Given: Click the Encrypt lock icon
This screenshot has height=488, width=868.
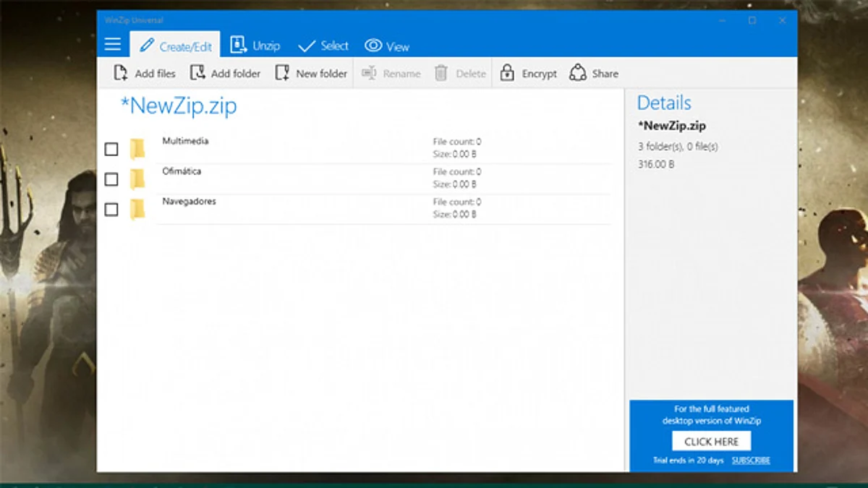Looking at the screenshot, I should pyautogui.click(x=507, y=73).
